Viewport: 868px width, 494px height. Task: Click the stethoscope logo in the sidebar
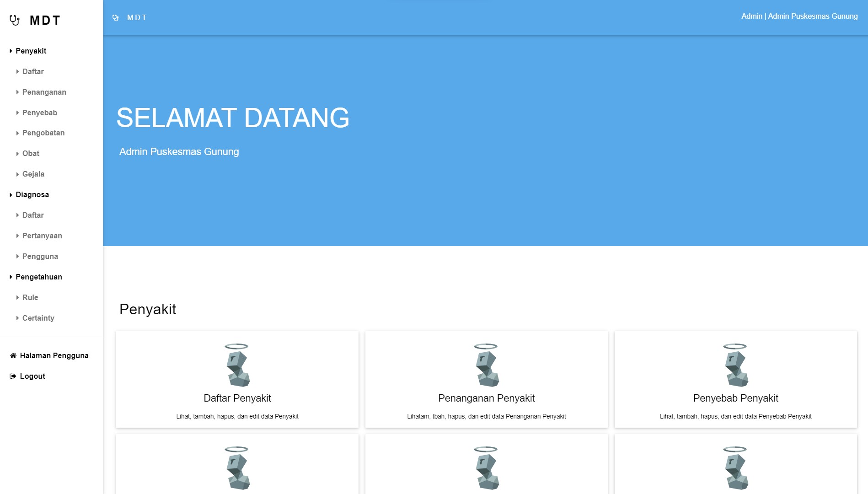click(15, 20)
